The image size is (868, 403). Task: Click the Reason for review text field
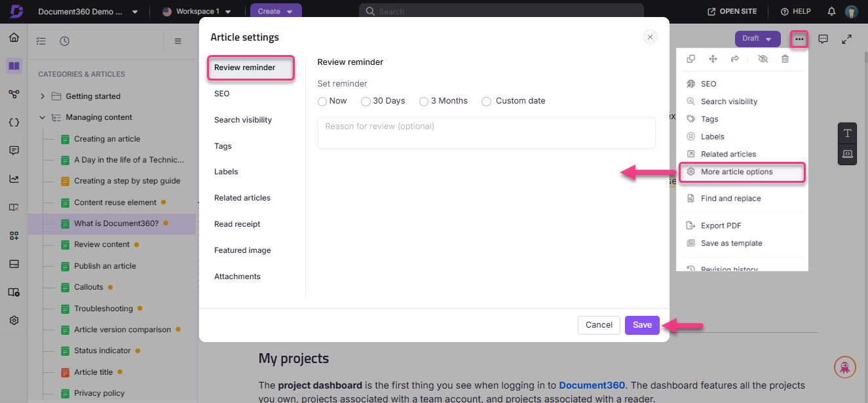pyautogui.click(x=486, y=133)
